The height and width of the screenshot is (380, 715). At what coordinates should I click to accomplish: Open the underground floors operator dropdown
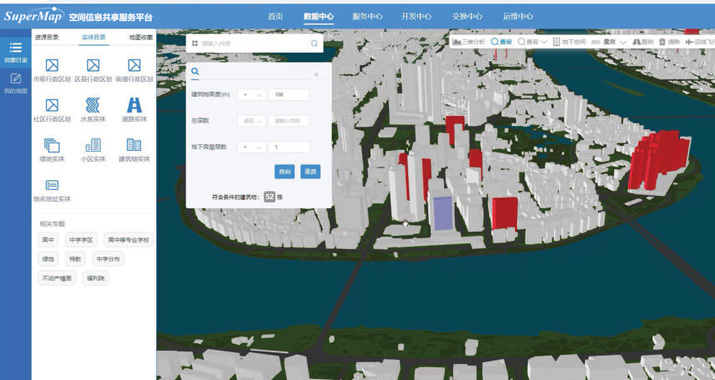coord(252,147)
